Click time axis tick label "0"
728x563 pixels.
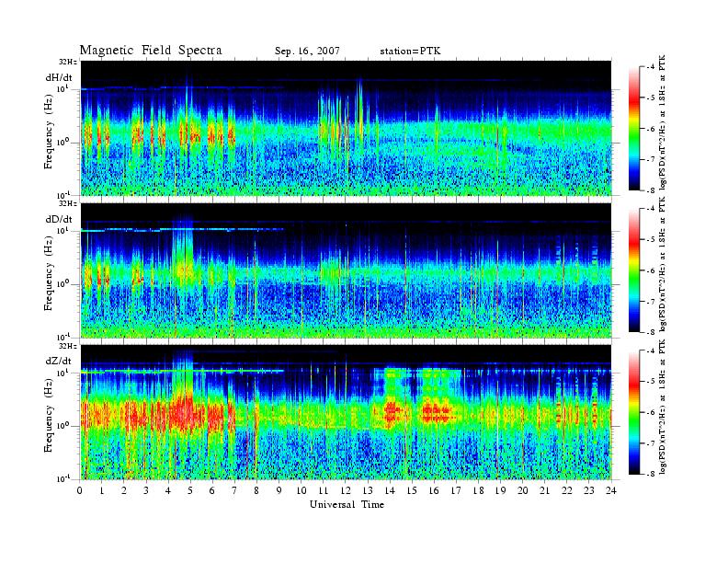(x=80, y=490)
